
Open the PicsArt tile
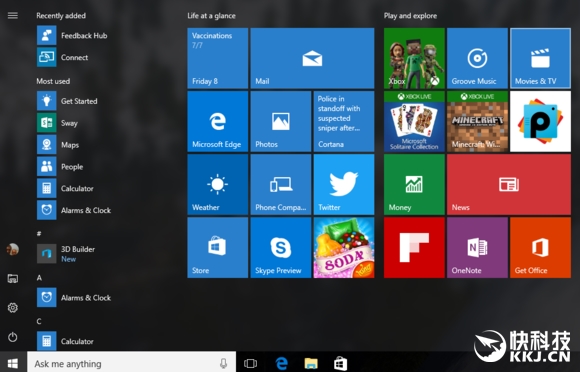tap(540, 122)
